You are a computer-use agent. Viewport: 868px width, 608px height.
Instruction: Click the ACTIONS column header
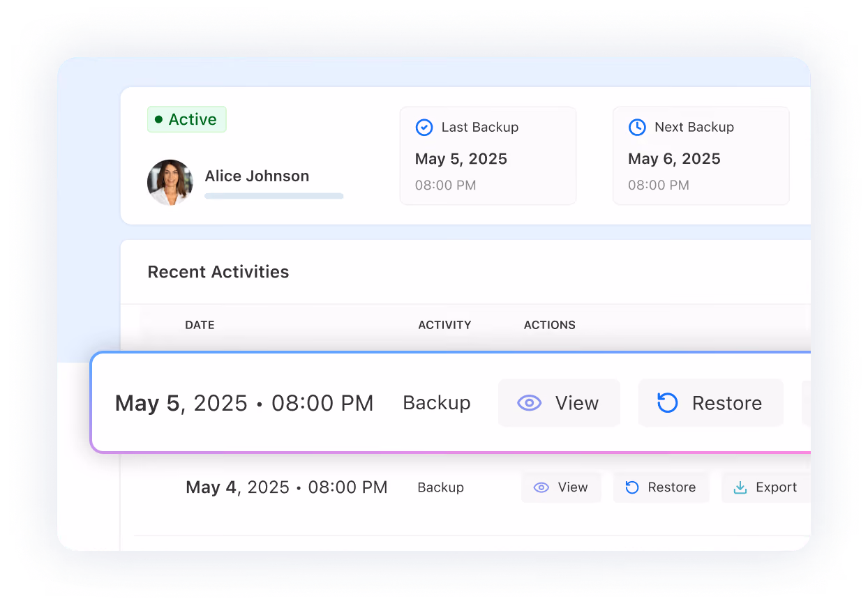point(550,325)
